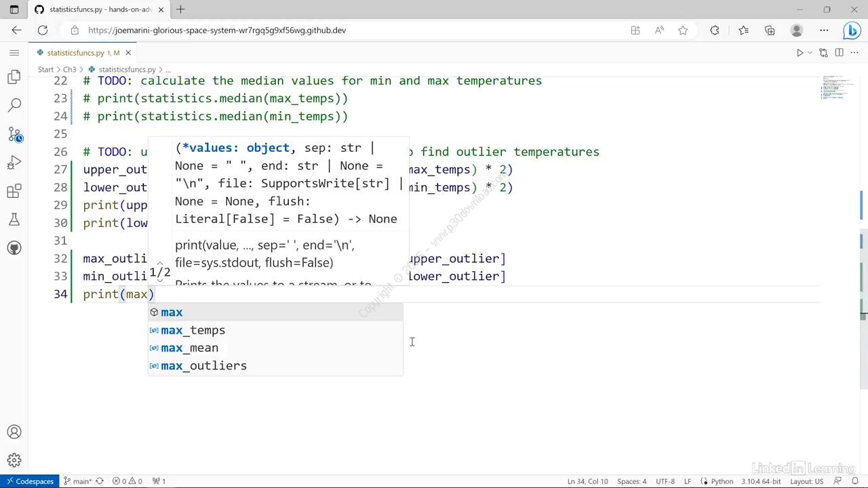Image resolution: width=868 pixels, height=488 pixels.
Task: Choose max from autocomplete list
Action: coord(275,312)
